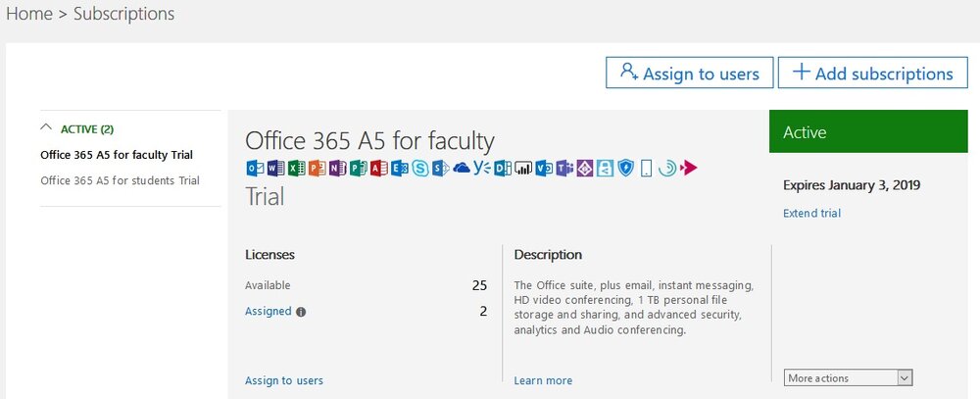Screen dimensions: 980x399
Task: Click the Skype for Business icon
Action: [420, 169]
